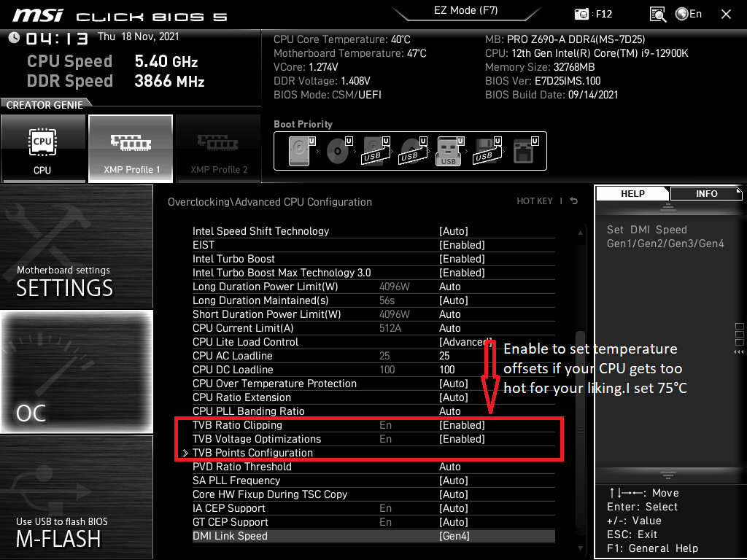The image size is (747, 560).
Task: Click the help panel bottom grip handle
Action: click(x=668, y=475)
